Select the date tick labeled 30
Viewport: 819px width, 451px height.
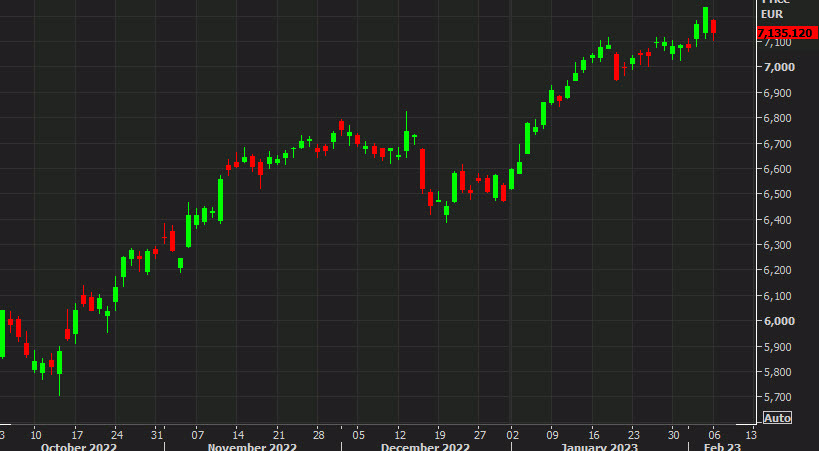673,435
